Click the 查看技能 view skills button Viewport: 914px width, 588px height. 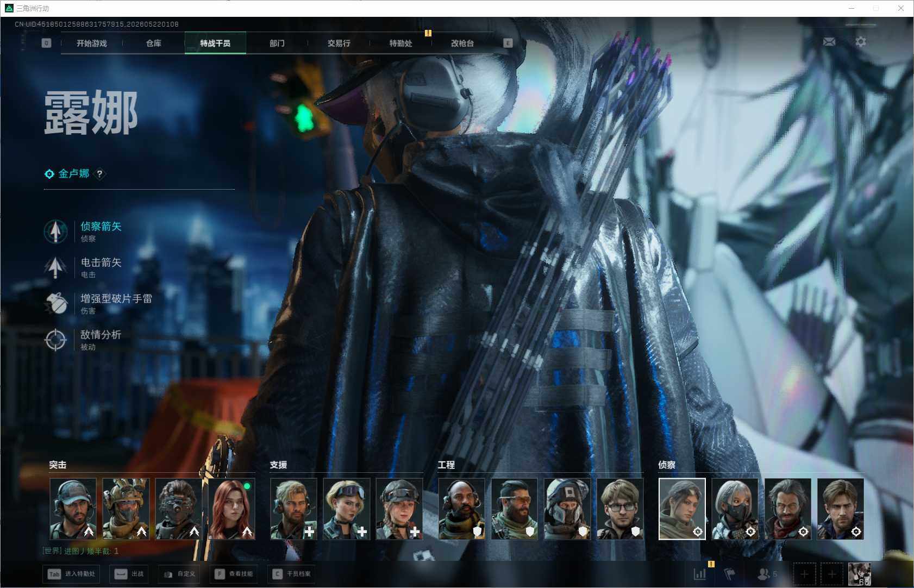[x=234, y=574]
